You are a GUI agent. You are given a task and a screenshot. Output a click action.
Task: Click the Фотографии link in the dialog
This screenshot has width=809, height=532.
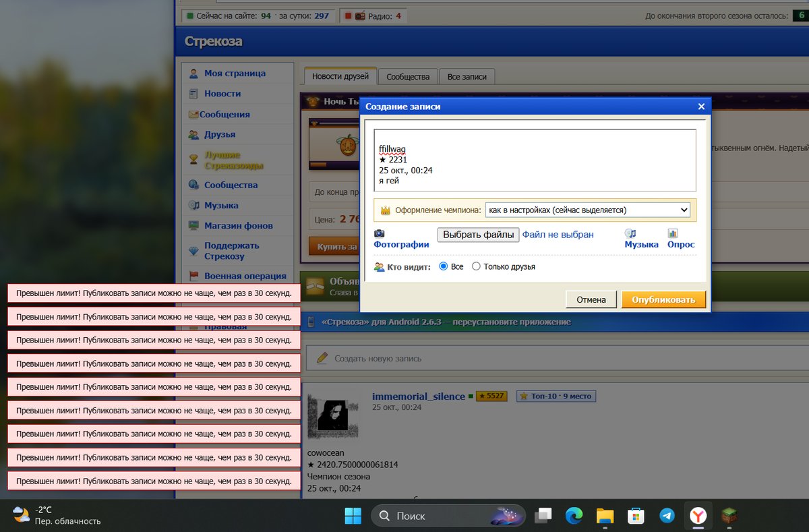click(401, 244)
